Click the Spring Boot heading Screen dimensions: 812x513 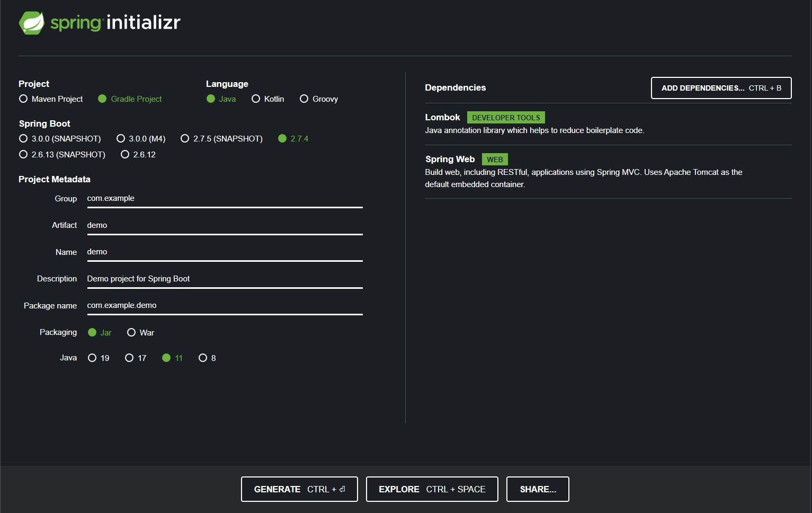tap(44, 123)
